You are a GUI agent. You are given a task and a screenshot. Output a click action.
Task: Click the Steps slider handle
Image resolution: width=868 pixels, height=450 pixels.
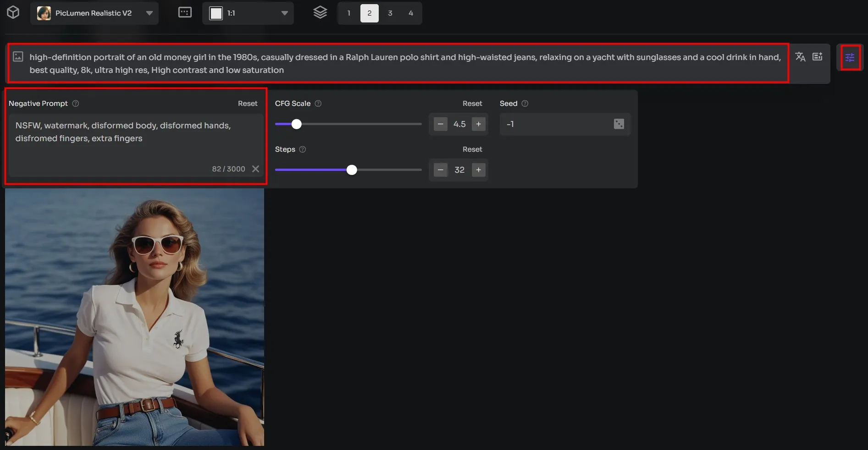coord(352,170)
